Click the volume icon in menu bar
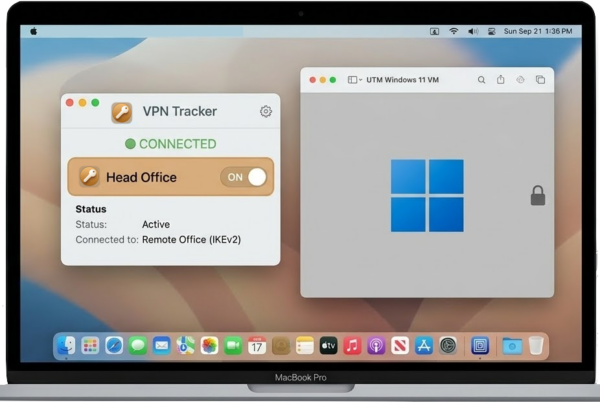600x403 pixels. 472,31
